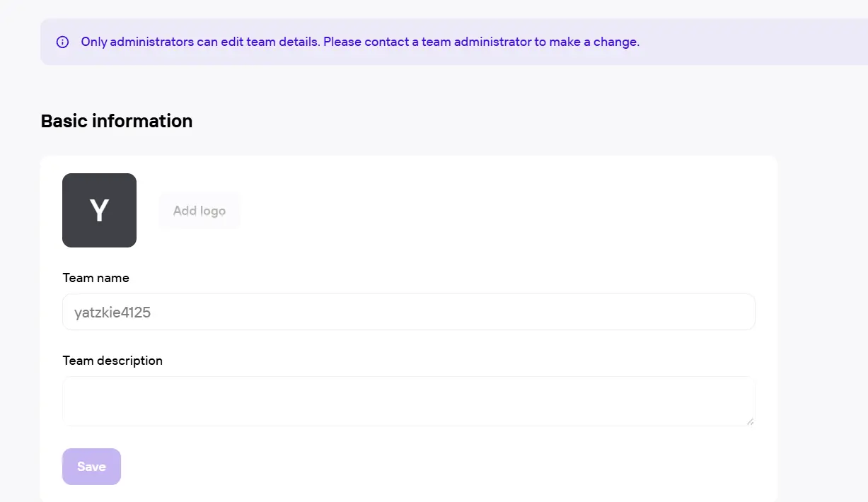This screenshot has width=868, height=502.
Task: Focus the Team name input field
Action: [x=409, y=312]
